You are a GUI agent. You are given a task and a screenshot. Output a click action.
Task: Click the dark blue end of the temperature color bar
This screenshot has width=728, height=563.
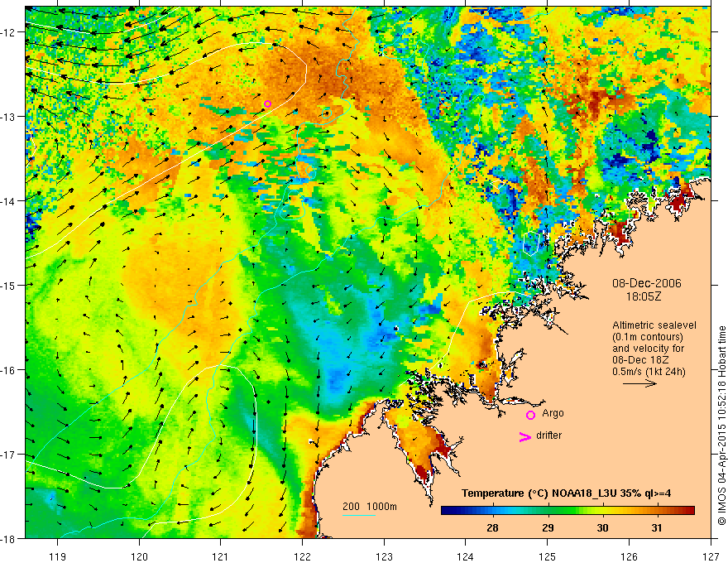click(447, 511)
